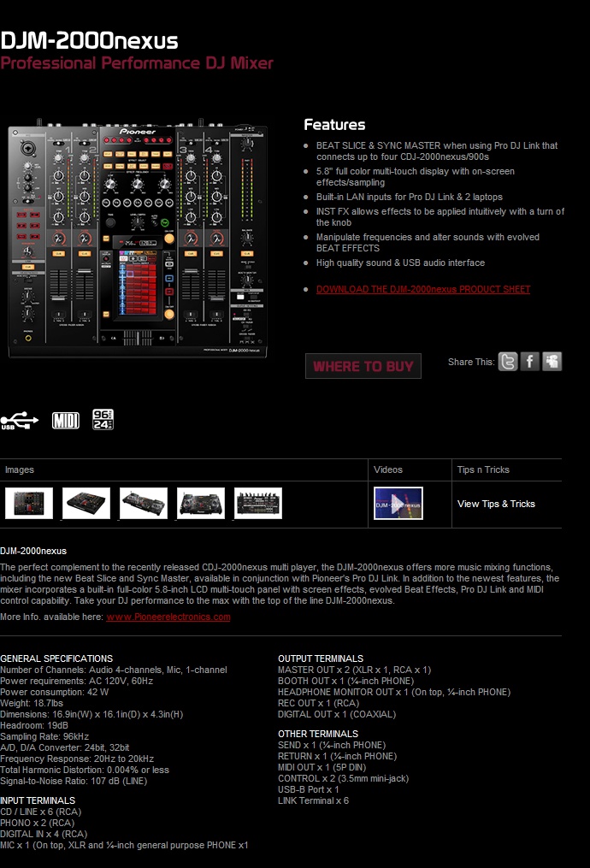Click 'PHONO x 2 (RCA)' line
The image size is (590, 868).
37,823
